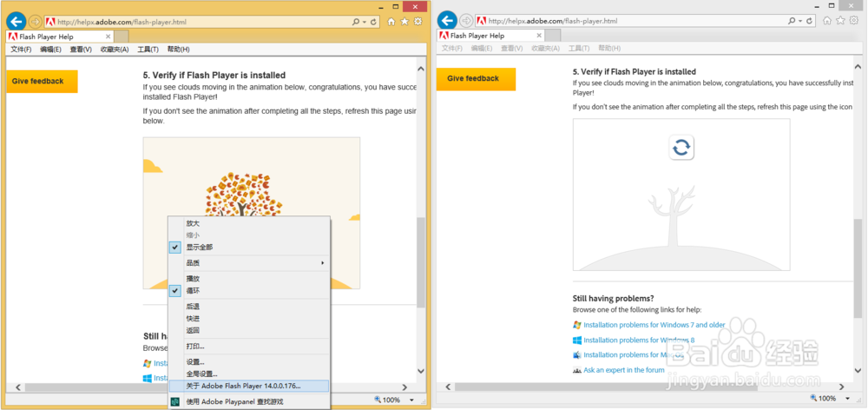Click the zoom magnifier icon in right status bar
The image size is (868, 410).
[x=813, y=398]
